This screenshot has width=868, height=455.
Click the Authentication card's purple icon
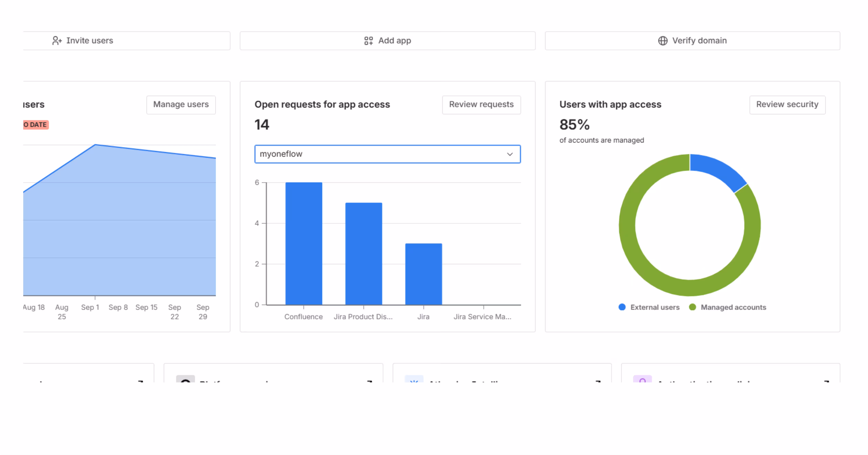coord(642,379)
